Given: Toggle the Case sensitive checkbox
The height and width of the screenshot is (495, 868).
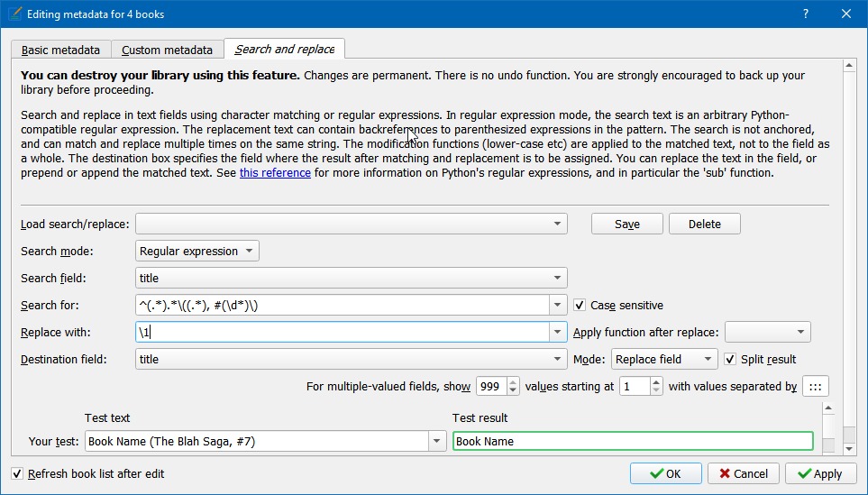Looking at the screenshot, I should pyautogui.click(x=580, y=306).
